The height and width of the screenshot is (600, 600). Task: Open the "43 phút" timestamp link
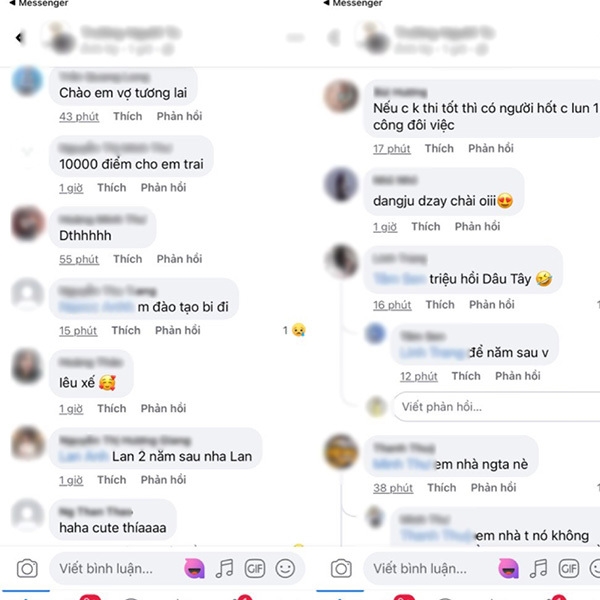79,116
